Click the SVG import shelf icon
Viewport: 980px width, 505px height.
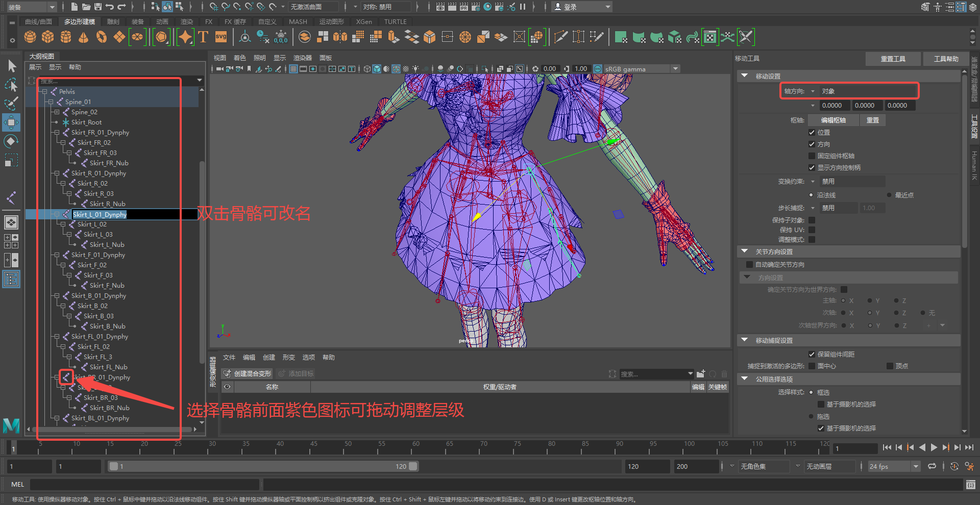click(x=221, y=37)
